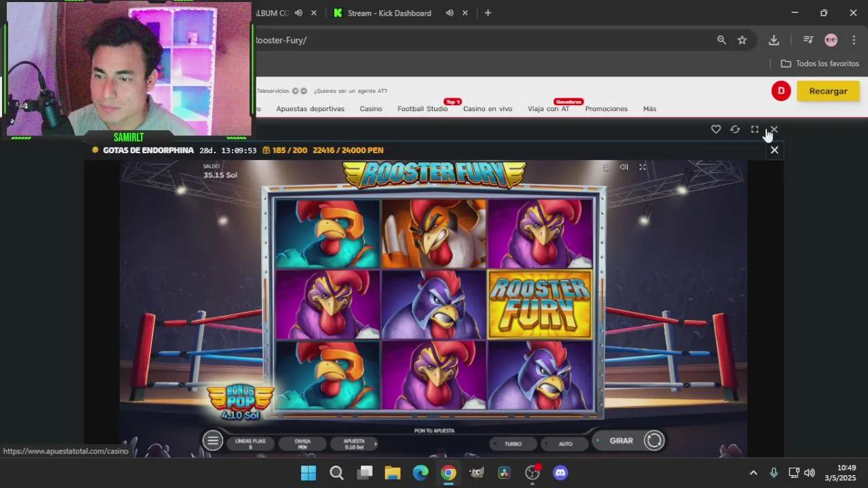Show hidden system tray icons
Viewport: 868px width, 488px height.
click(753, 472)
